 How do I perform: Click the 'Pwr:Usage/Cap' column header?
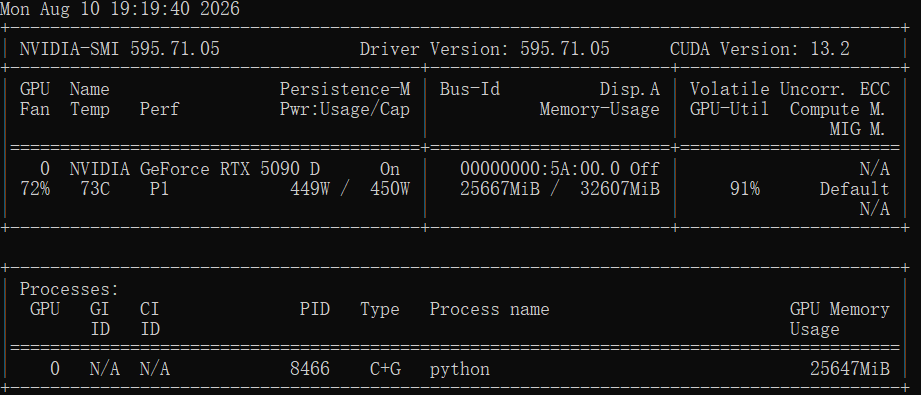(345, 109)
